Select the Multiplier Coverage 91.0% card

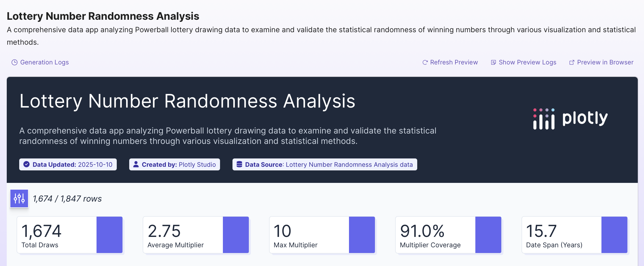point(435,235)
